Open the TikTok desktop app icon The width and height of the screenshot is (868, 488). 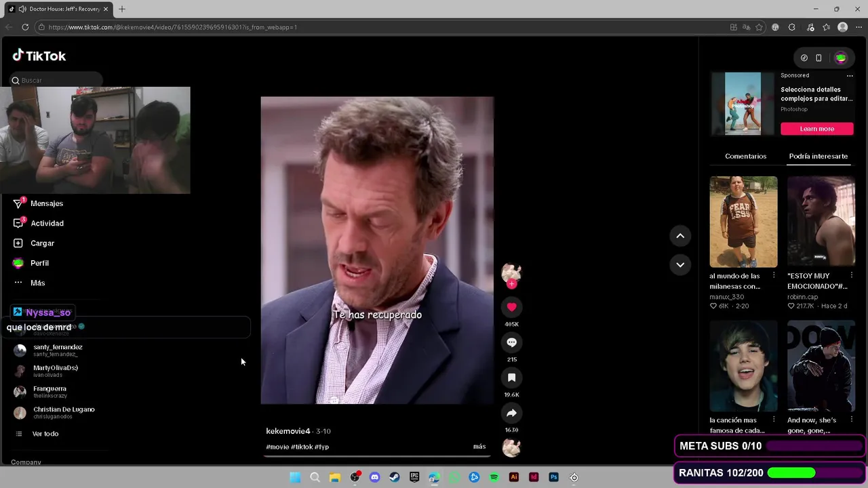coord(804,58)
